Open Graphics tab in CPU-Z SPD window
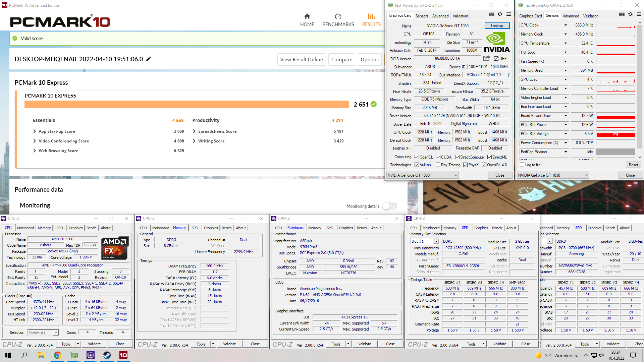The image size is (644, 362). [481, 228]
